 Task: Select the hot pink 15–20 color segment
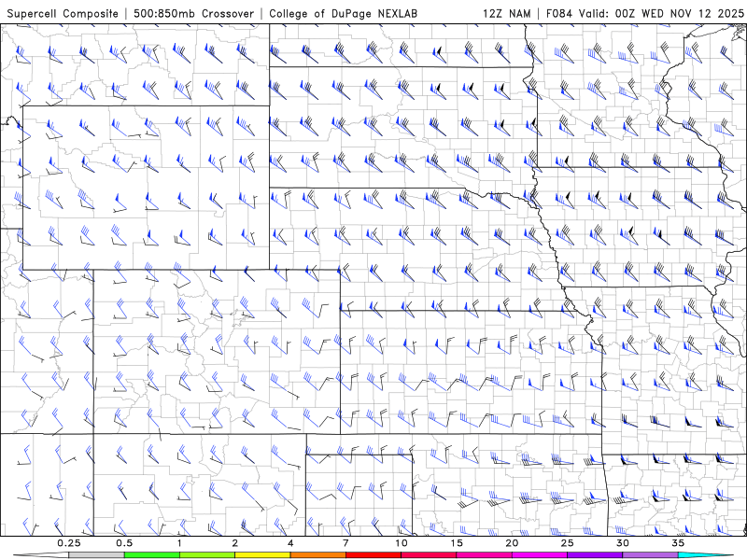(484, 555)
